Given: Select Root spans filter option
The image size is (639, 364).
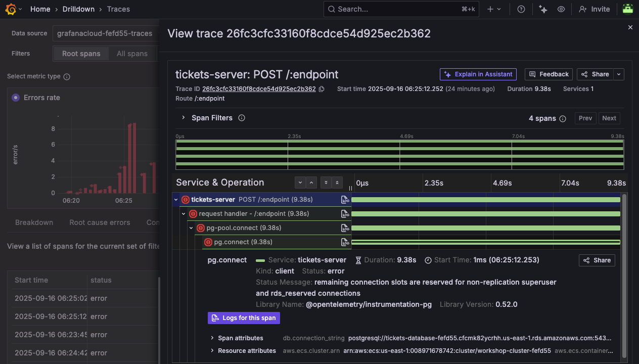Looking at the screenshot, I should pos(81,54).
